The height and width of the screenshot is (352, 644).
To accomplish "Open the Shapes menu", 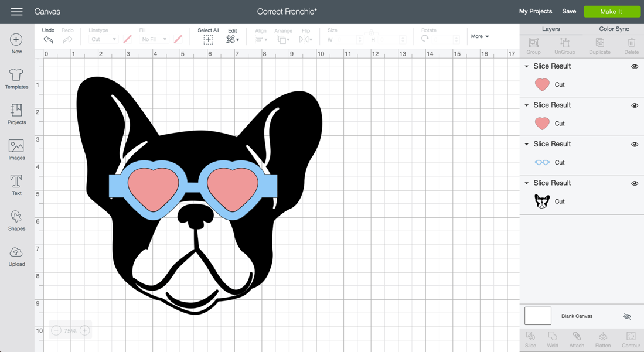I will (16, 220).
